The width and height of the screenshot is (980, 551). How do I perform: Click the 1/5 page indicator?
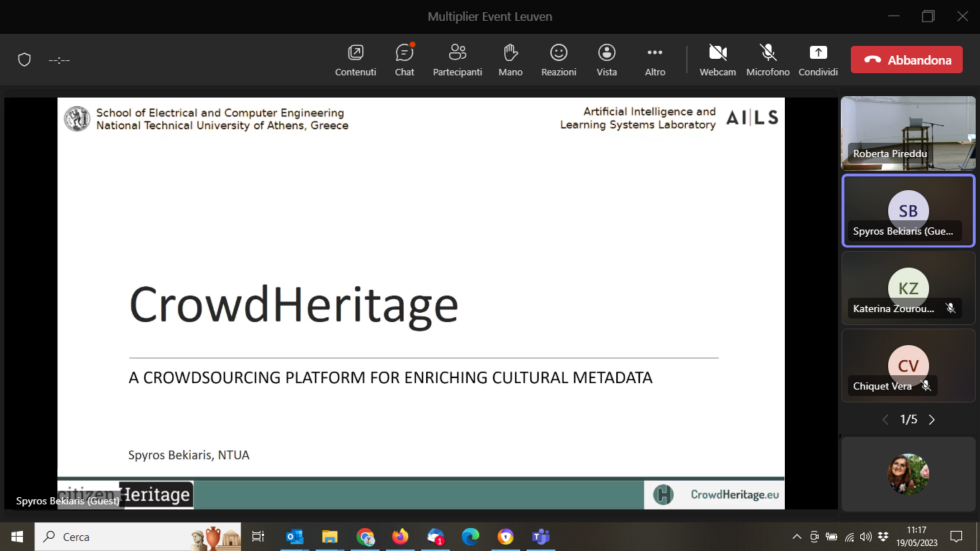point(908,420)
